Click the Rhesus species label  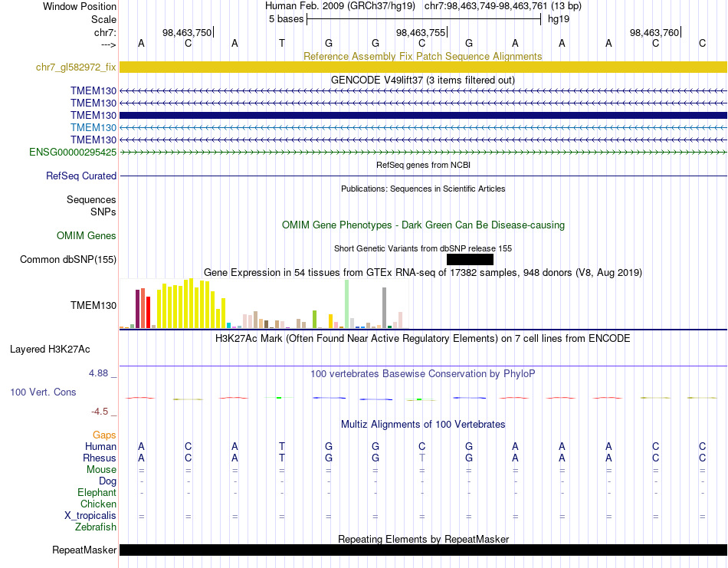click(x=100, y=458)
